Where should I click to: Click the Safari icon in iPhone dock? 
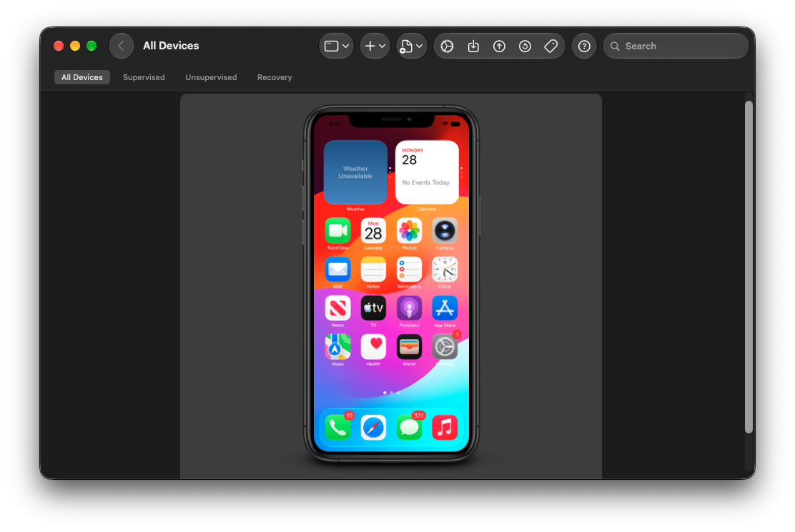373,428
